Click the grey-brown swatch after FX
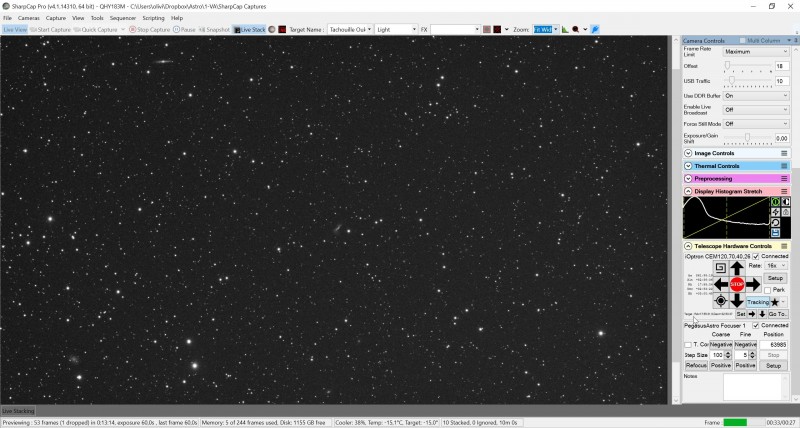The image size is (800, 428). 487,30
